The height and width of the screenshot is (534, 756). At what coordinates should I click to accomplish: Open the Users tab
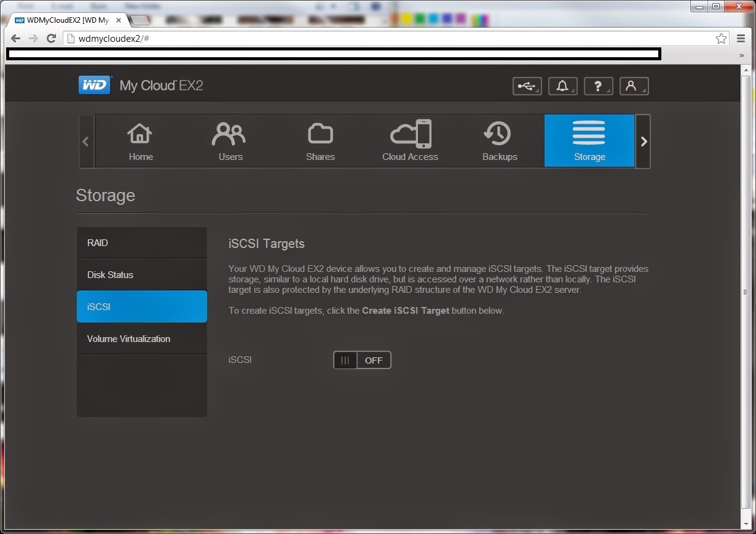[x=230, y=141]
